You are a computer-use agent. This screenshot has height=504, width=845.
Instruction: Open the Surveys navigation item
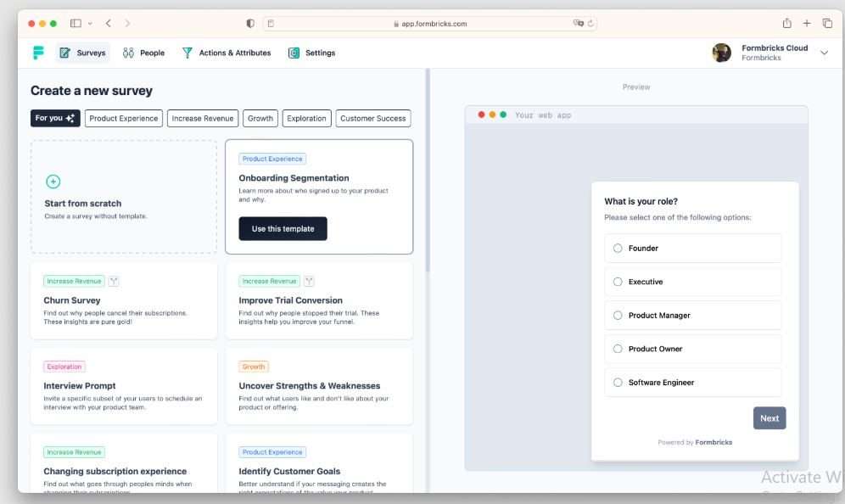tap(82, 53)
